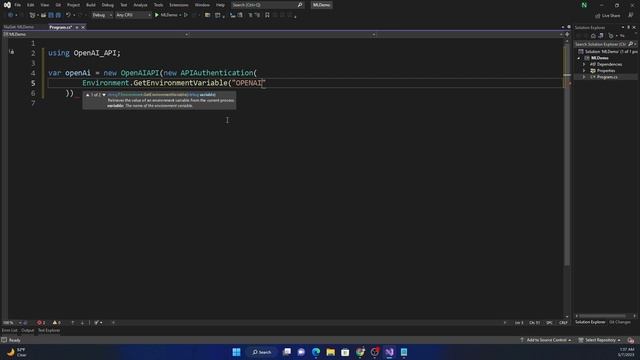Click the Live Share button
The image size is (640, 360).
(608, 16)
